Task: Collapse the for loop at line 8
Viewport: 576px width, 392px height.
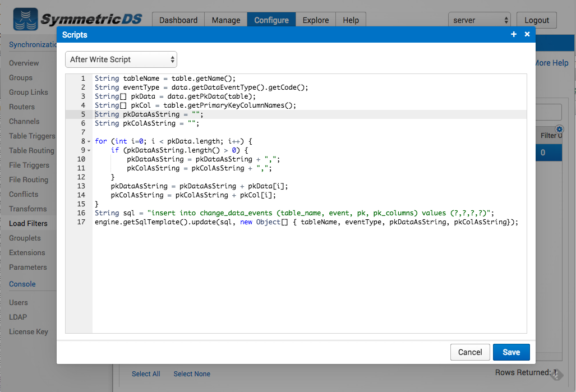Action: pos(89,141)
